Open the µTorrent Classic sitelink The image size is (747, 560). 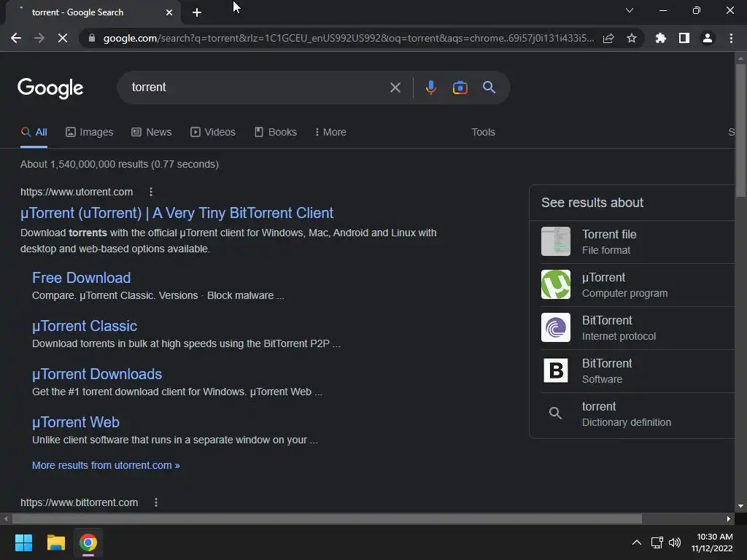[x=85, y=326]
